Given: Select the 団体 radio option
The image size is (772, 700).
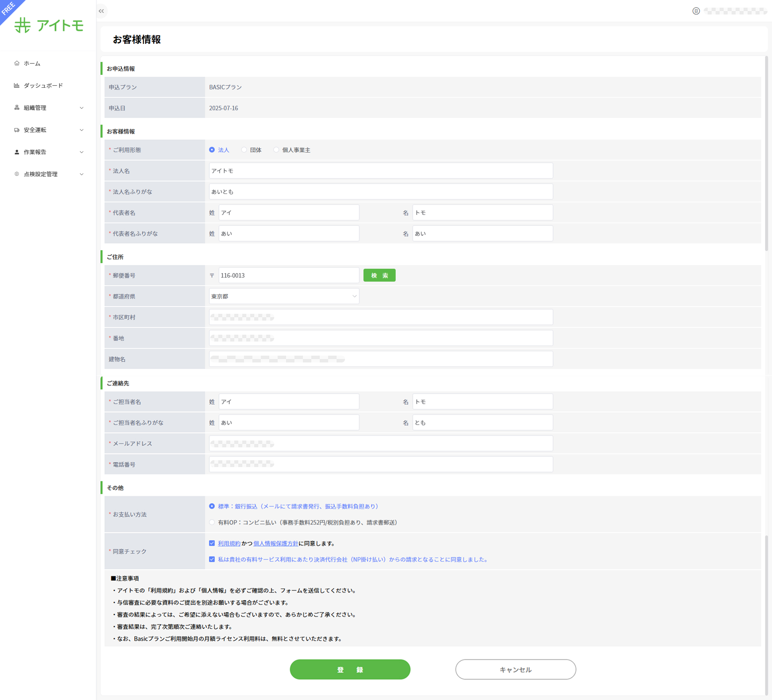Looking at the screenshot, I should pos(244,150).
